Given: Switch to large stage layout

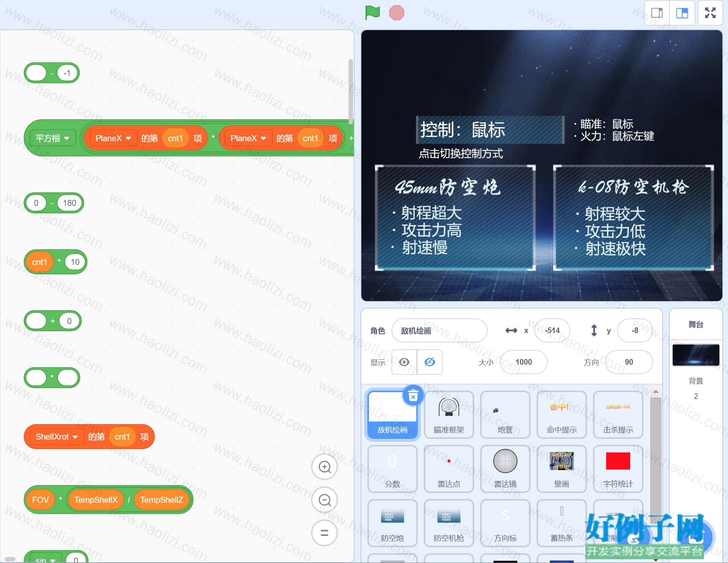Looking at the screenshot, I should (x=682, y=13).
